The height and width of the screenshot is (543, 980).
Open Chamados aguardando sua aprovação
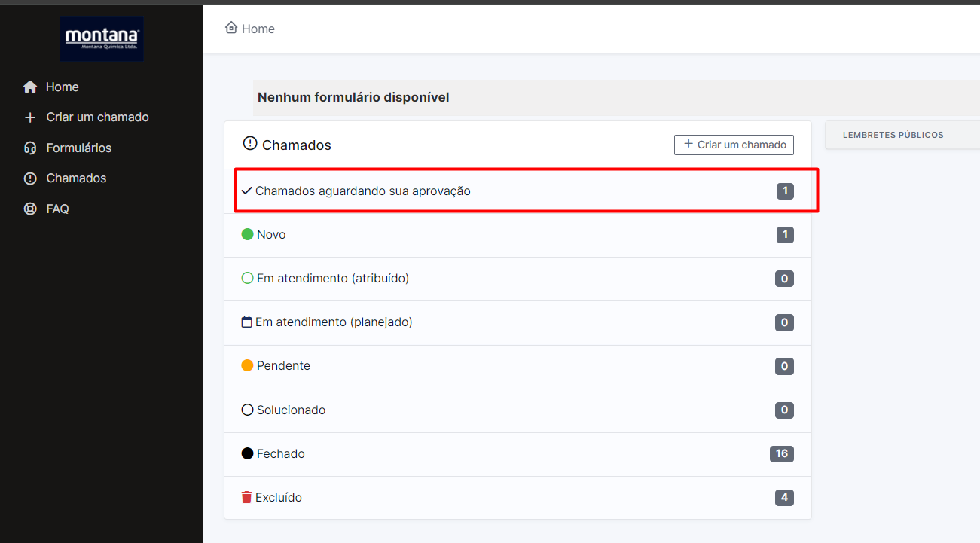(x=362, y=191)
